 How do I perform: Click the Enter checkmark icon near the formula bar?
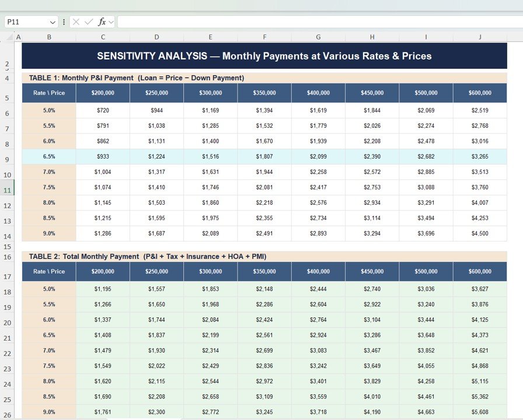point(89,22)
